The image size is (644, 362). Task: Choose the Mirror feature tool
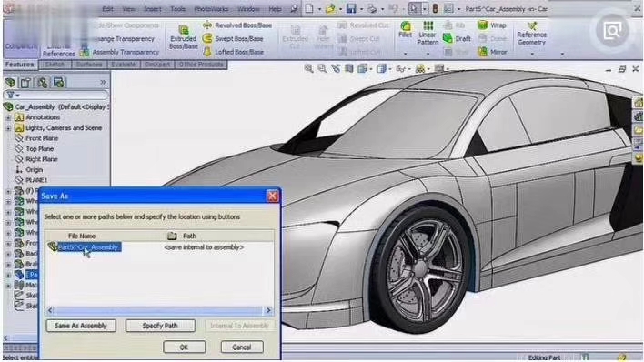point(492,52)
